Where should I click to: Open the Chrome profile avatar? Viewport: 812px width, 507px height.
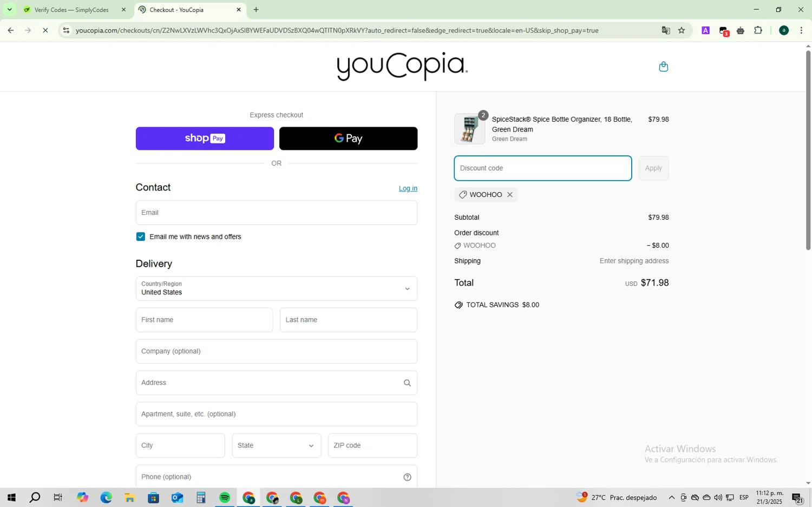[783, 30]
